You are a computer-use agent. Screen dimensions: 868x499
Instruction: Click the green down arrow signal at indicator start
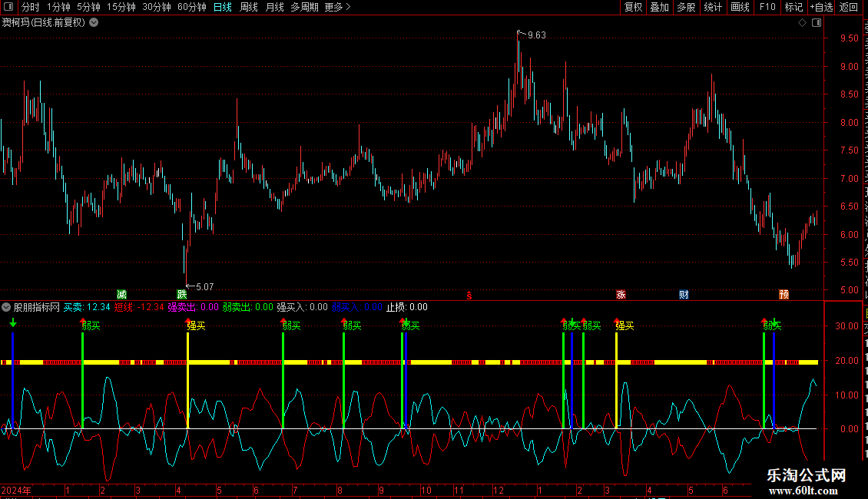tap(13, 322)
